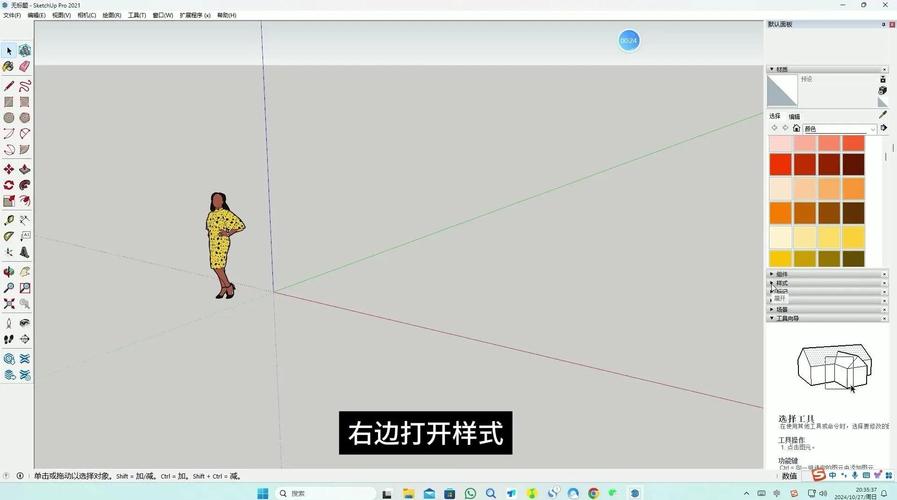Choose the Make Component tool
The image size is (897, 500).
(x=25, y=51)
